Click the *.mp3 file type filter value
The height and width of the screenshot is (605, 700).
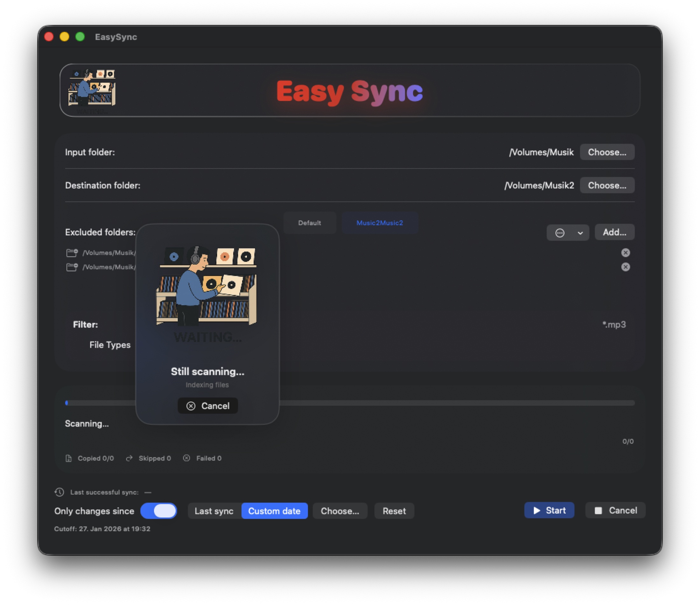614,325
